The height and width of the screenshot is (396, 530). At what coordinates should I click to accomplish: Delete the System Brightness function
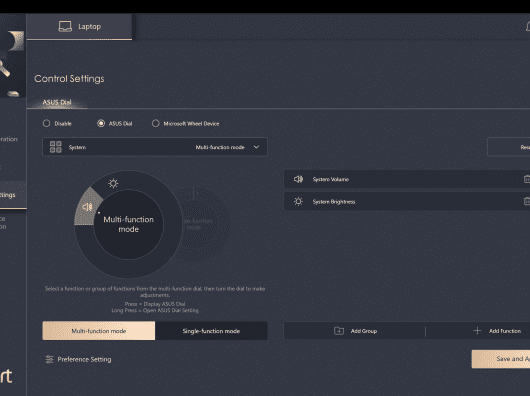tap(527, 202)
